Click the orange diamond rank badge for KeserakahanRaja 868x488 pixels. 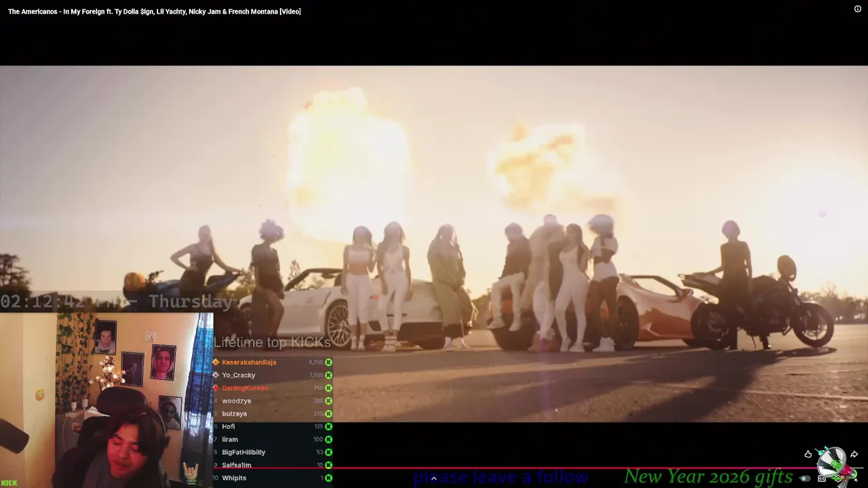click(216, 363)
